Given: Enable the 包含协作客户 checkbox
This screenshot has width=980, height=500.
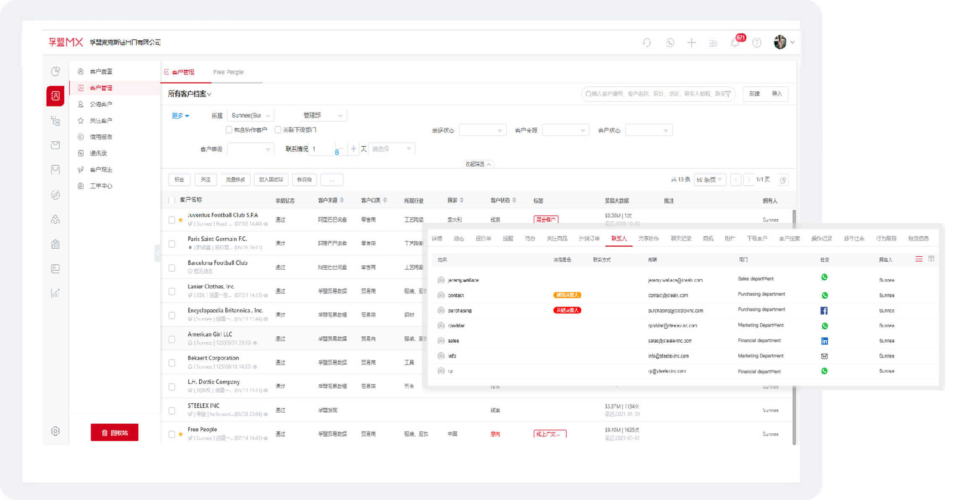Looking at the screenshot, I should click(229, 130).
